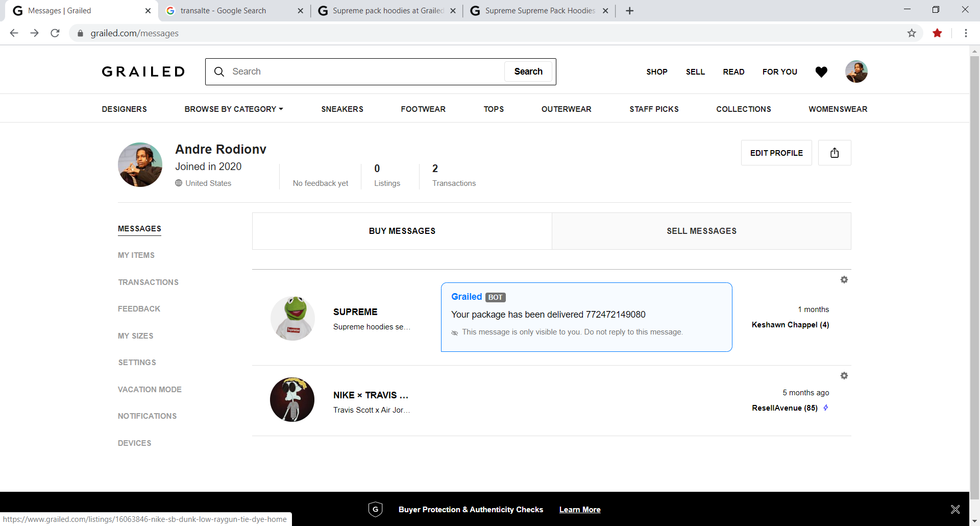Open MY ITEMS in the sidebar
The image size is (980, 526).
point(136,255)
